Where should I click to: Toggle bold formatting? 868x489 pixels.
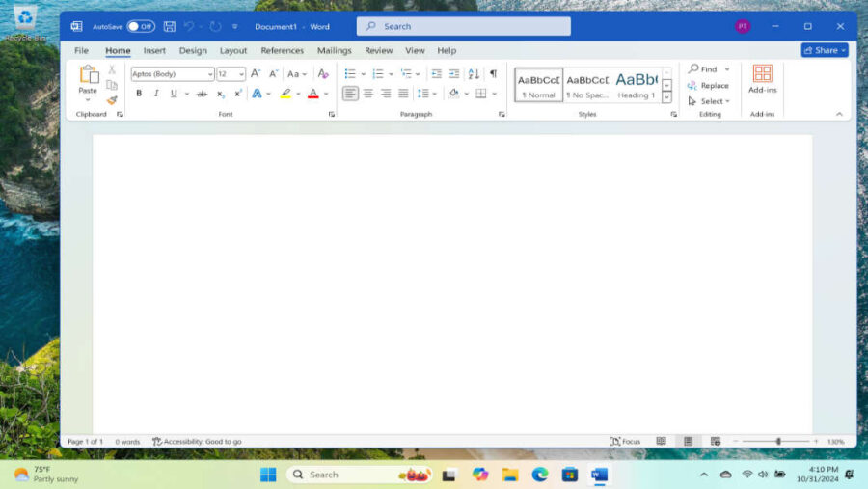pyautogui.click(x=139, y=94)
